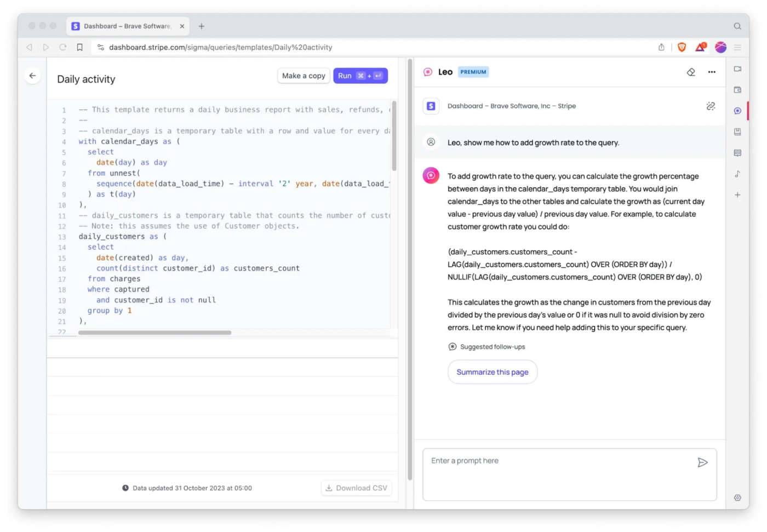Send the prompt with arrow icon
The image size is (767, 532).
pyautogui.click(x=702, y=462)
